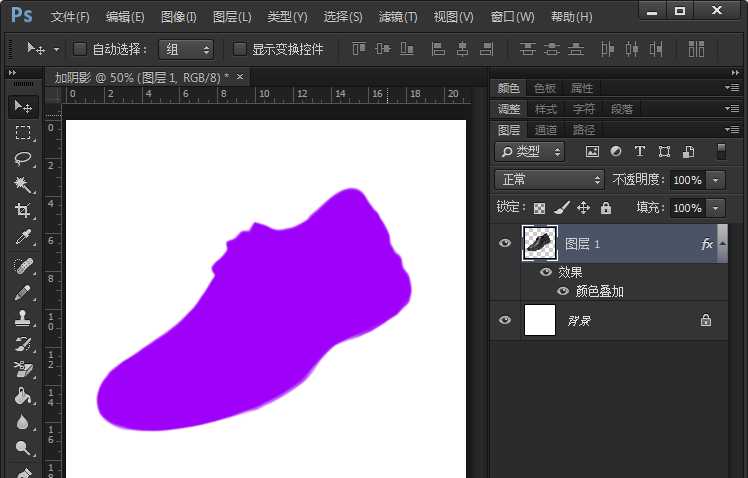Switch to the 路径 tab

pos(583,130)
